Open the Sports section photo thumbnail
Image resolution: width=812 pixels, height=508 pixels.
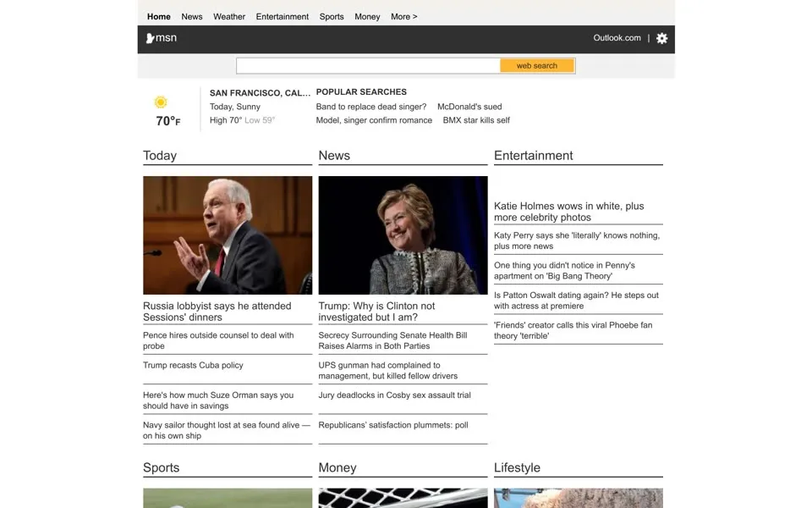[x=228, y=498]
